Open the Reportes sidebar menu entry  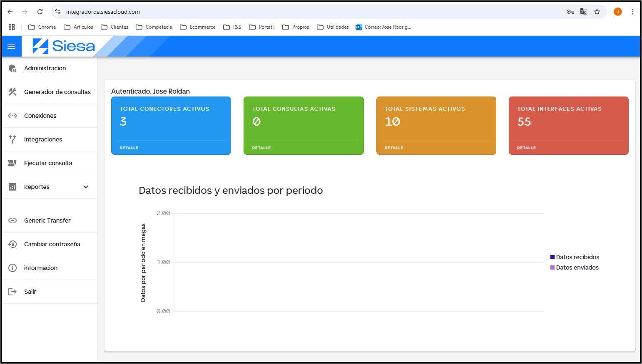coord(37,187)
